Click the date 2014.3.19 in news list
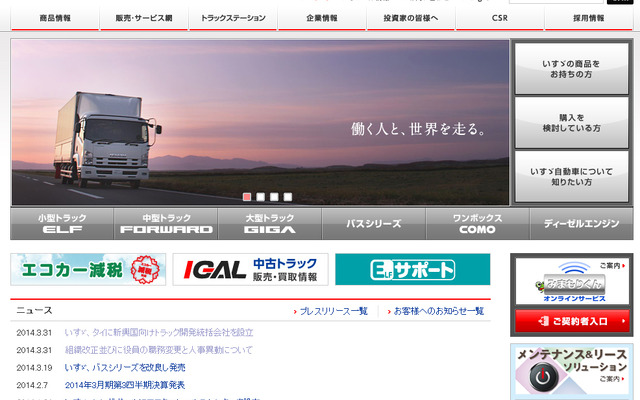640x400 pixels. point(34,368)
